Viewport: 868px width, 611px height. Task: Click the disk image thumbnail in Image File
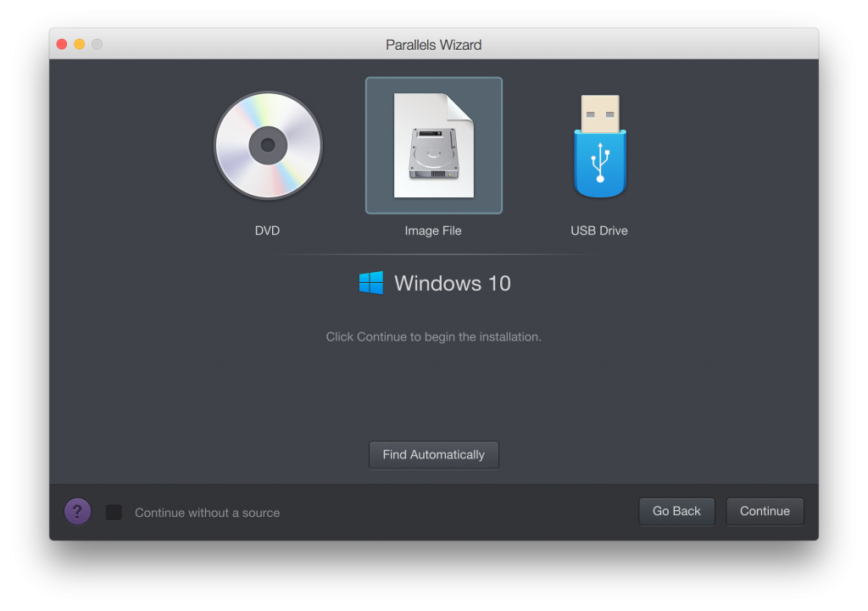pos(433,145)
